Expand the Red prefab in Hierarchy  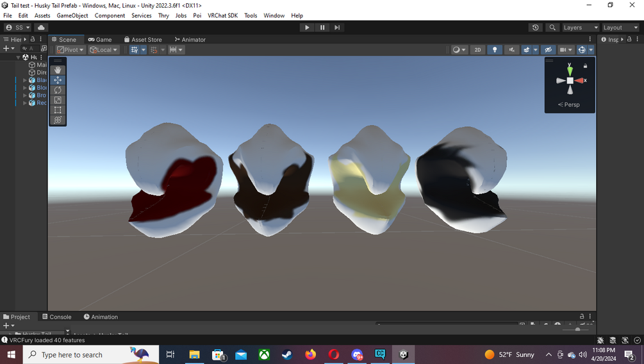coord(24,103)
